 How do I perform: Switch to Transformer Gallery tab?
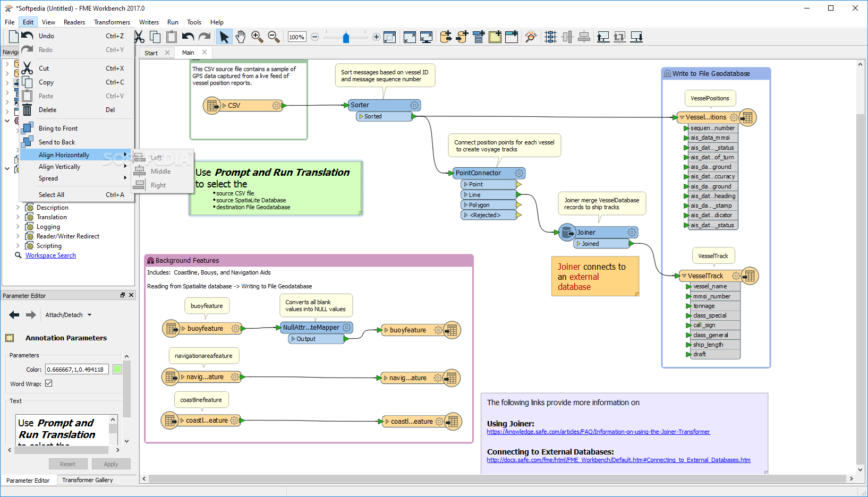(88, 480)
